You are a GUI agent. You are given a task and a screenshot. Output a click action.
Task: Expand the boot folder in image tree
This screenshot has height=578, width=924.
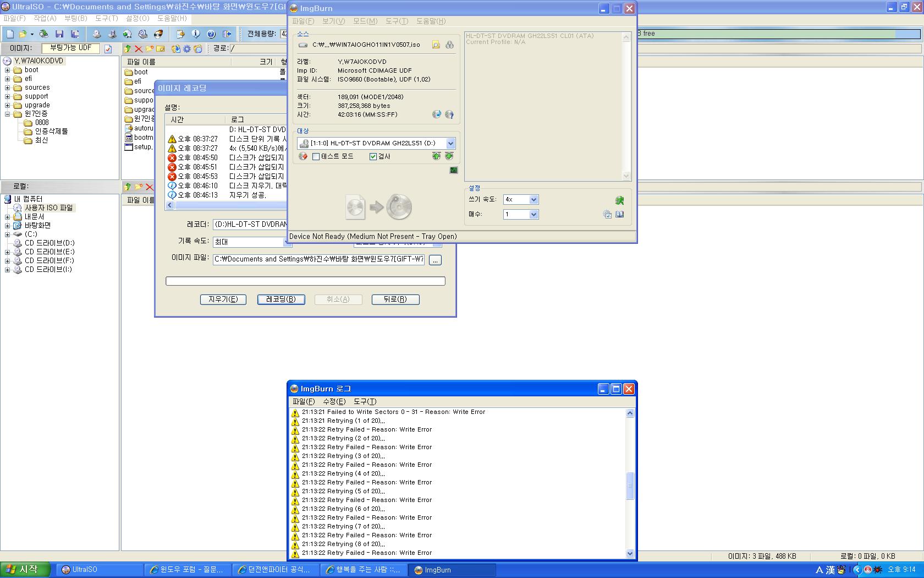(x=8, y=70)
